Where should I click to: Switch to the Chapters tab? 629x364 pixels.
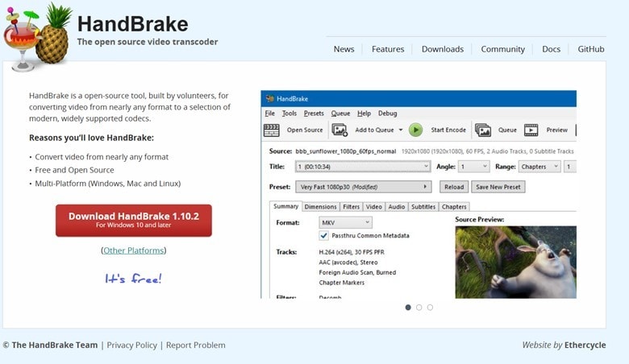point(454,207)
